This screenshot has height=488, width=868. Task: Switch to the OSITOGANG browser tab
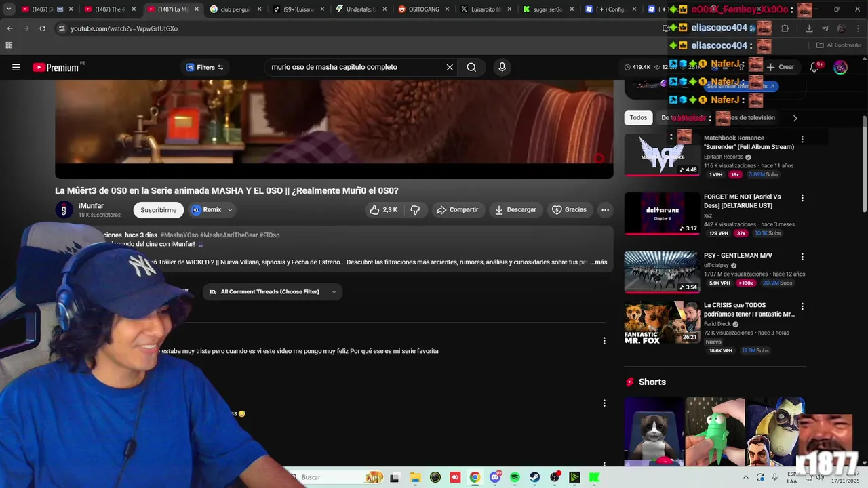click(423, 9)
